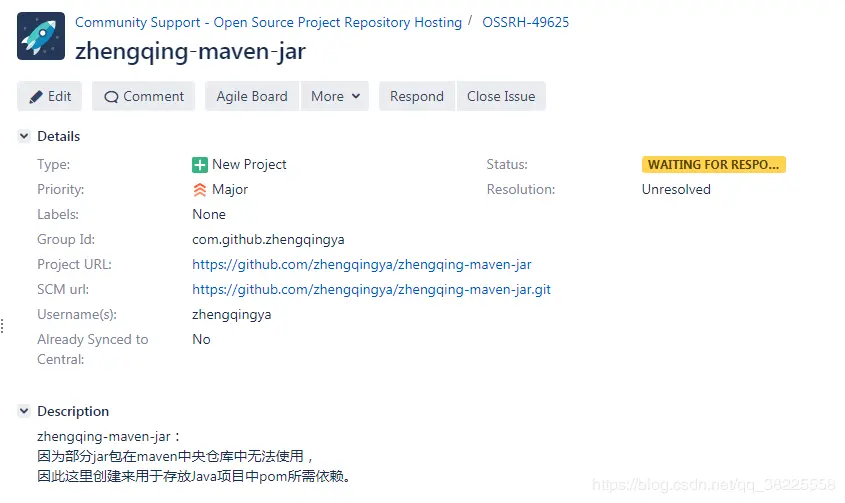This screenshot has height=503, width=845.
Task: Click the Close Issue button
Action: 501,96
